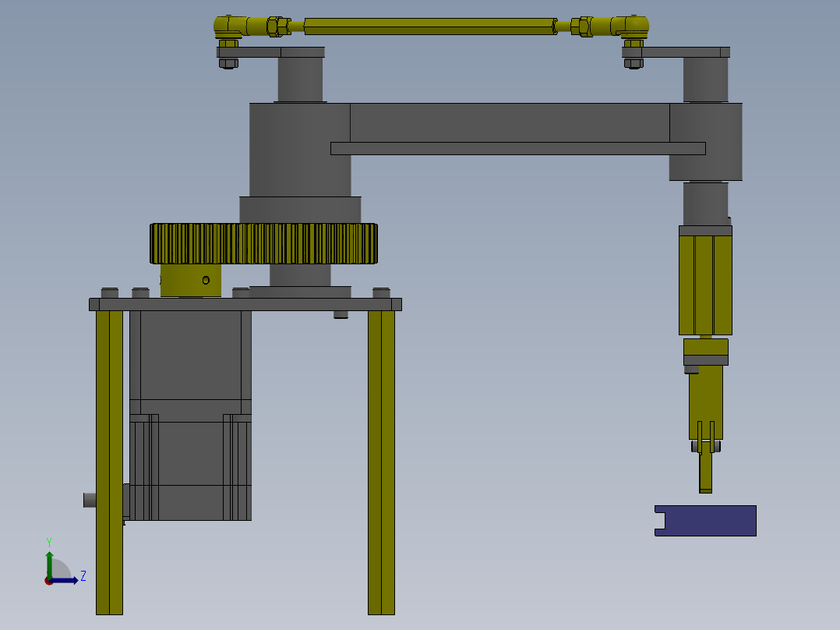Click the red origin dot of triad

click(48, 581)
